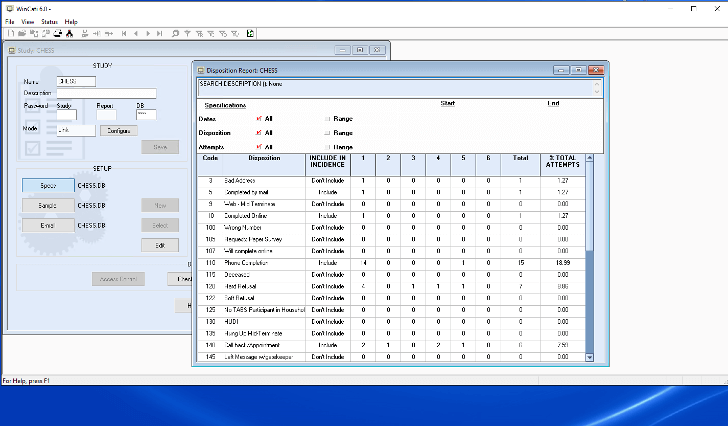Click the % TOTAL ATTEMPTS column header

pos(563,165)
